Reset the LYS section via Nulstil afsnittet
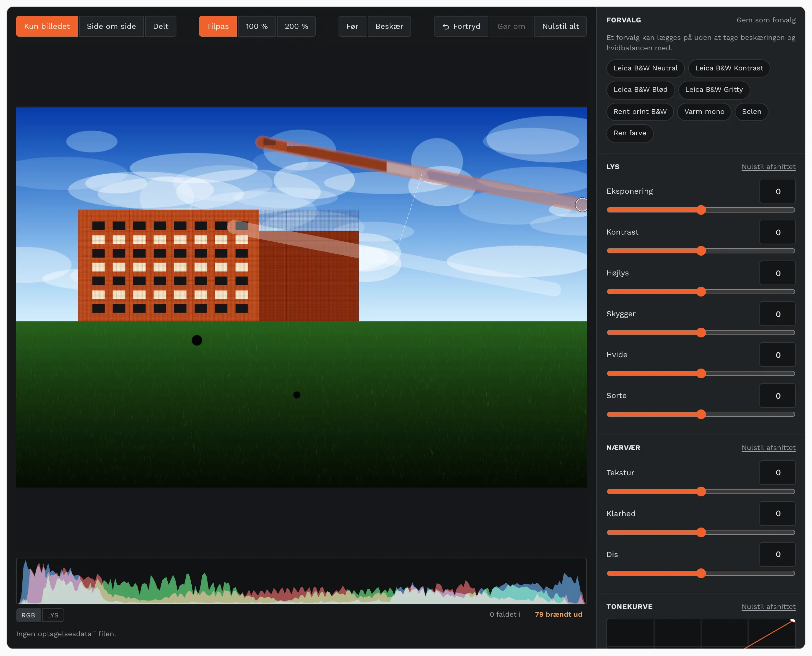This screenshot has width=812, height=656. (x=769, y=167)
